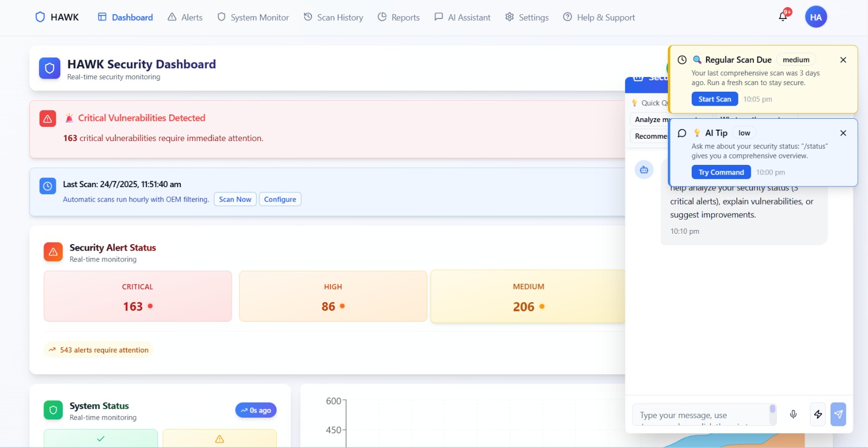Screen dimensions: 868x448
Task: Click the Configure button
Action: click(280, 199)
